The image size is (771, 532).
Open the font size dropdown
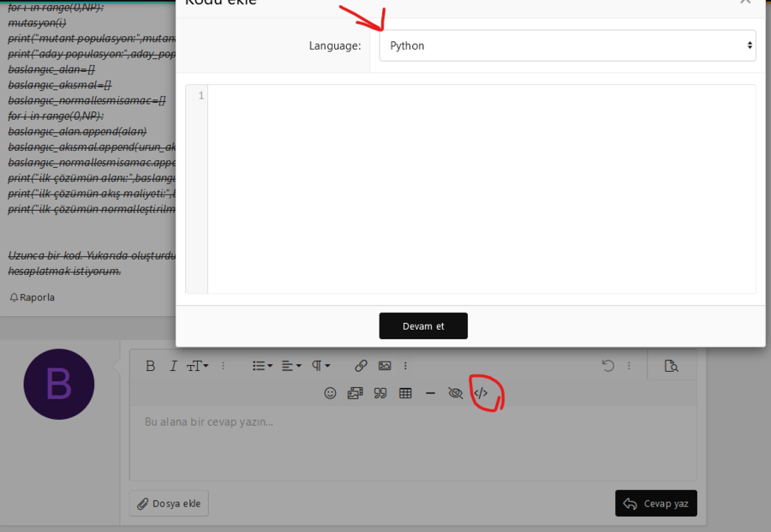pyautogui.click(x=197, y=366)
